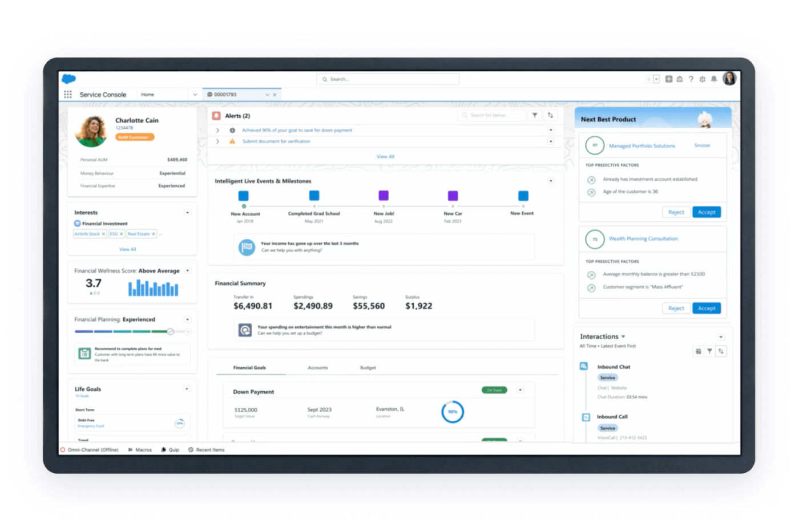Remove the Real Estate interest tag

154,234
